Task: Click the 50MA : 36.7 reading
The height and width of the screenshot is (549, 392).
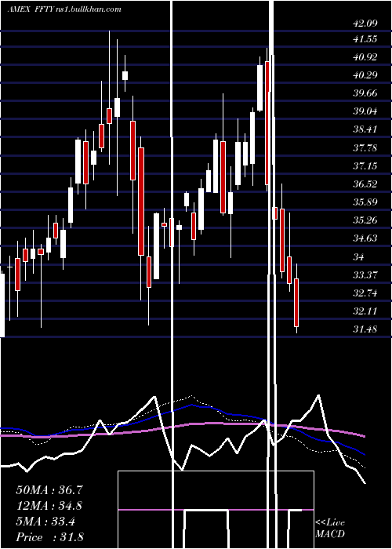Action: 49,490
